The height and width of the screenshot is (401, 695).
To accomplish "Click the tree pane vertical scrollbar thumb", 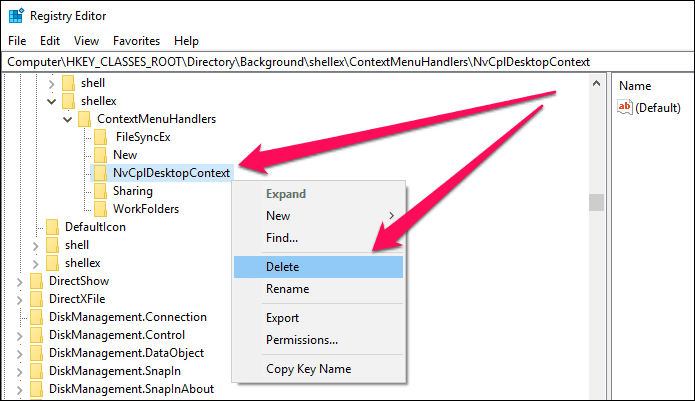I will [597, 202].
